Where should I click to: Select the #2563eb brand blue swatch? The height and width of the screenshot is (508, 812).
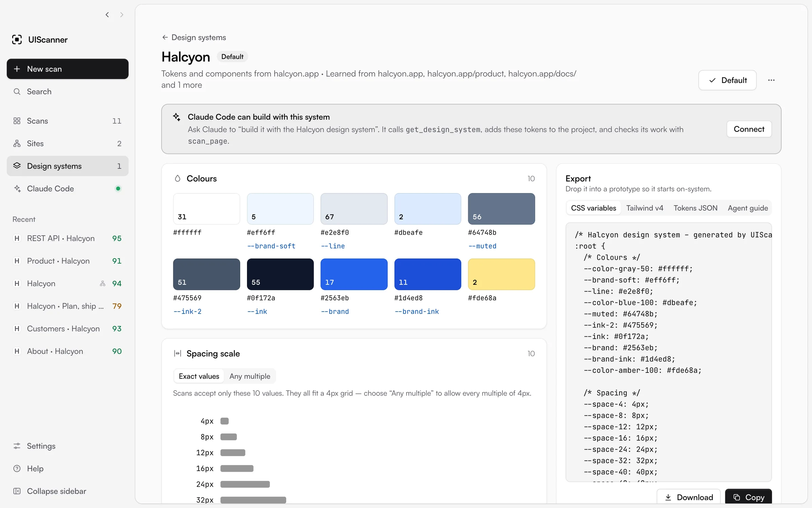pyautogui.click(x=354, y=274)
